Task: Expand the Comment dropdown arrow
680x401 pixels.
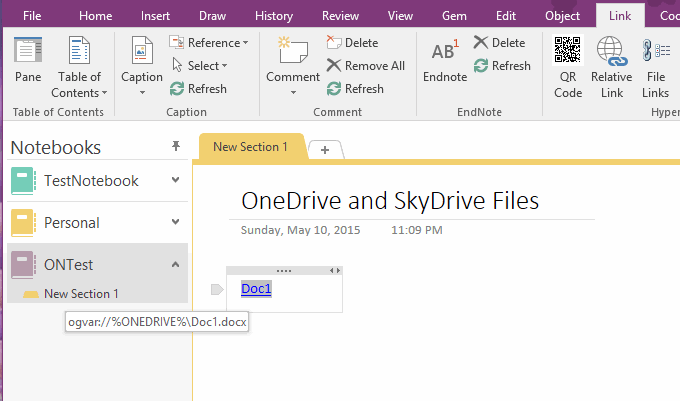Action: (293, 92)
